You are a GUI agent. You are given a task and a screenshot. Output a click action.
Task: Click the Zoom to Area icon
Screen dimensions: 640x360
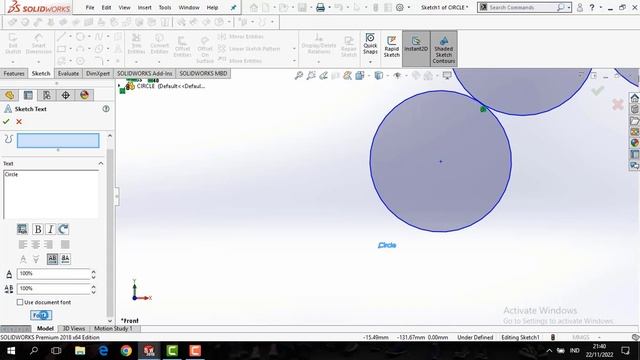coord(311,76)
